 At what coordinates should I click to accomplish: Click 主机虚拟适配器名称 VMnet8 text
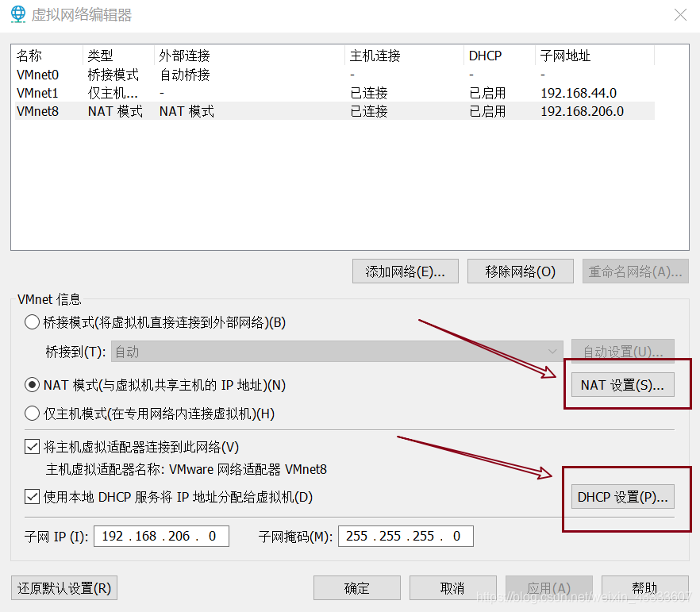pyautogui.click(x=187, y=469)
